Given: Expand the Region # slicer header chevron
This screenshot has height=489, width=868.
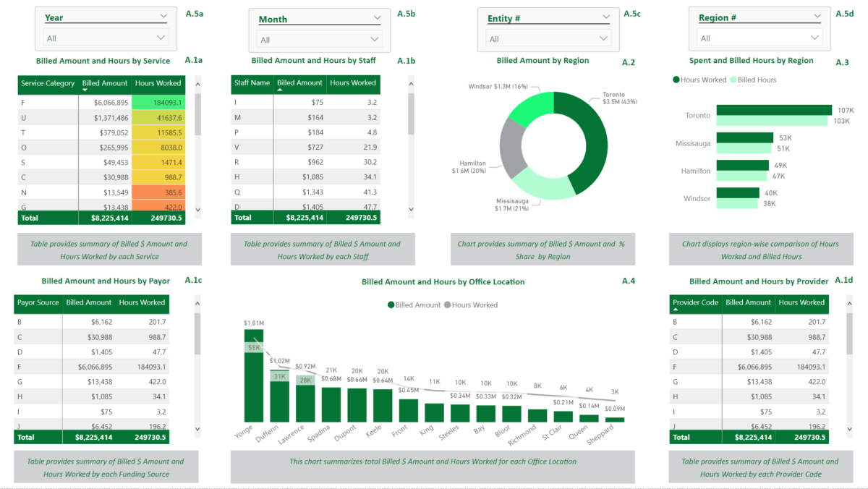Looking at the screenshot, I should pyautogui.click(x=817, y=17).
